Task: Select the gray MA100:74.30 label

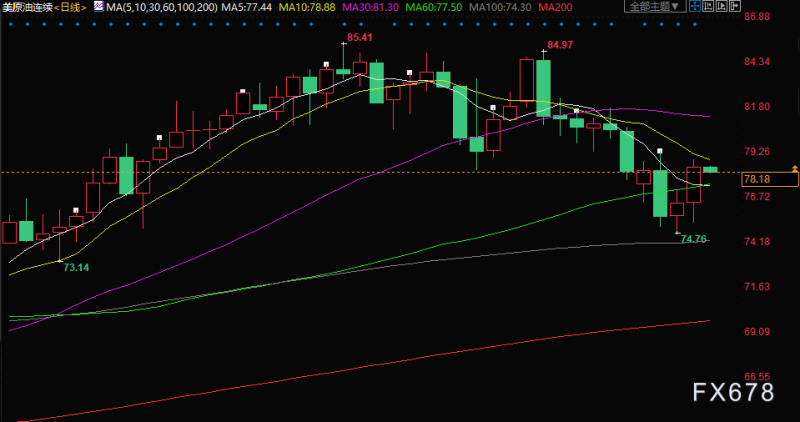Action: click(x=499, y=7)
